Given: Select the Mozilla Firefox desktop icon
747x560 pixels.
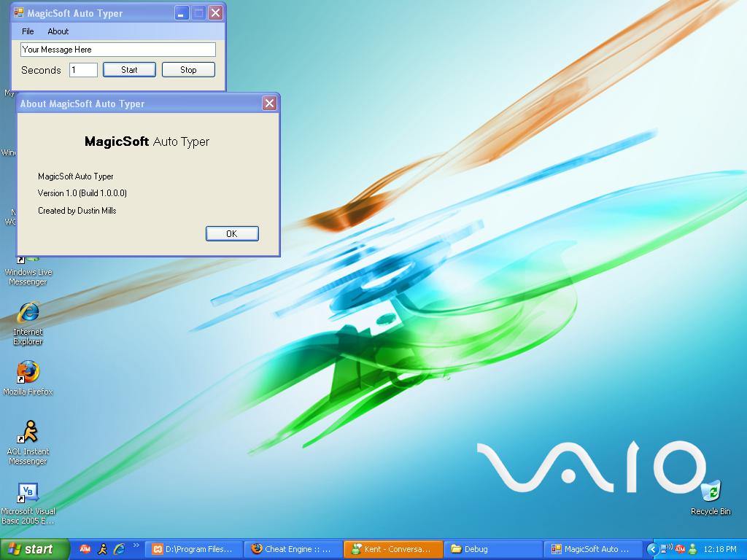Looking at the screenshot, I should click(x=28, y=378).
